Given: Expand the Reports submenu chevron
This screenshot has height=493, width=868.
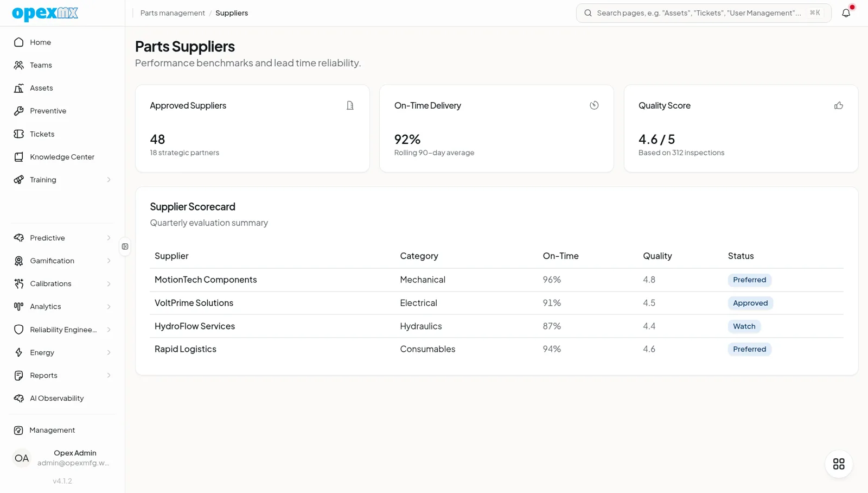Looking at the screenshot, I should pos(108,375).
